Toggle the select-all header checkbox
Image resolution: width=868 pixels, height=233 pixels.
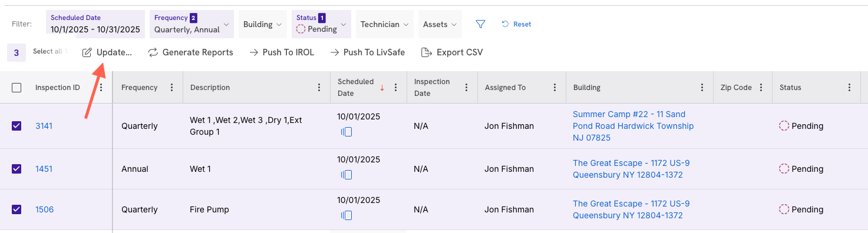tap(16, 88)
